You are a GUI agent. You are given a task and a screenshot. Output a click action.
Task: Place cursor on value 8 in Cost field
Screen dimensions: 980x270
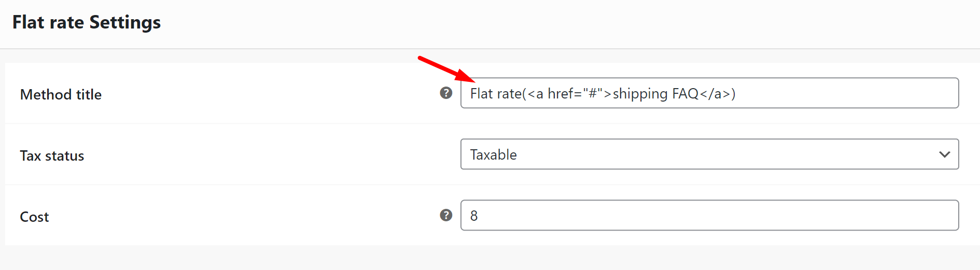point(474,216)
